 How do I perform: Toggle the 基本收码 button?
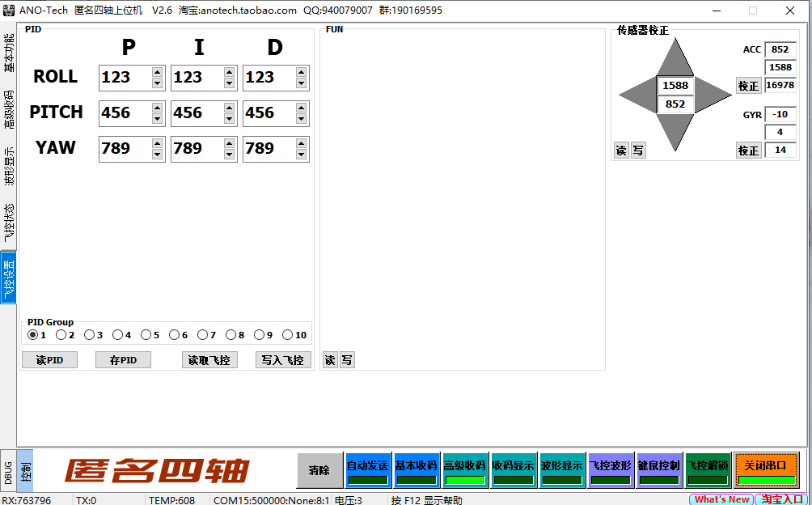(417, 470)
